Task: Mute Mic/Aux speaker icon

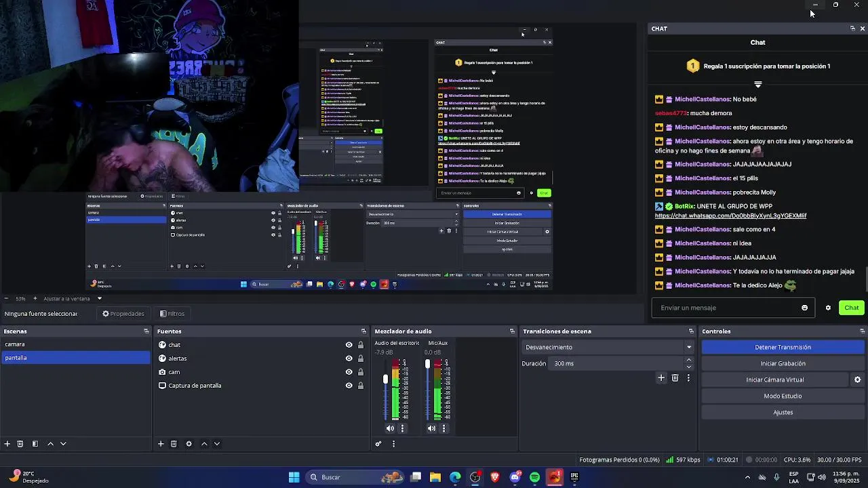Action: pos(431,428)
